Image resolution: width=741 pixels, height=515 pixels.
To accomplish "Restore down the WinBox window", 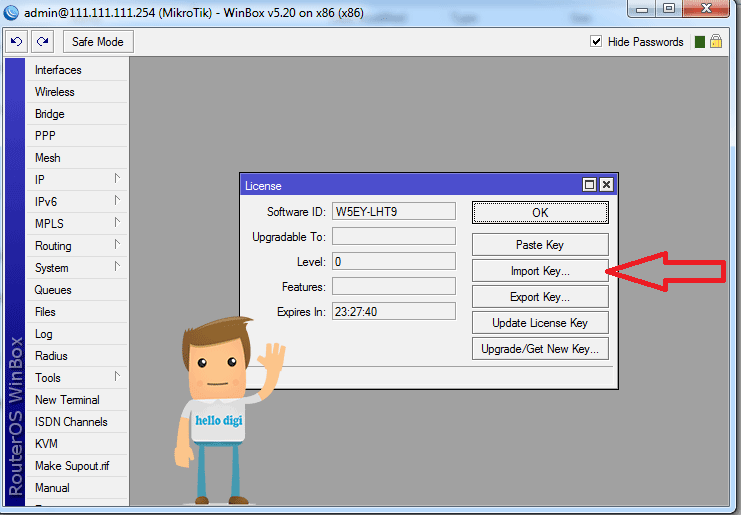I will (x=669, y=9).
